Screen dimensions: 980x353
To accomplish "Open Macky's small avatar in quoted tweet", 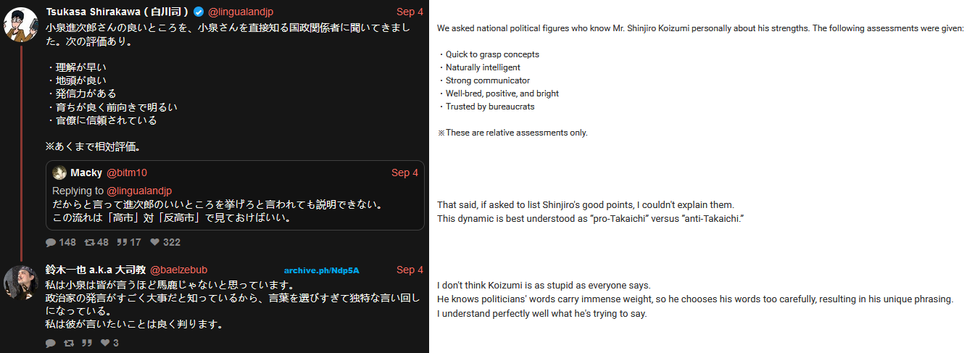I will 59,173.
